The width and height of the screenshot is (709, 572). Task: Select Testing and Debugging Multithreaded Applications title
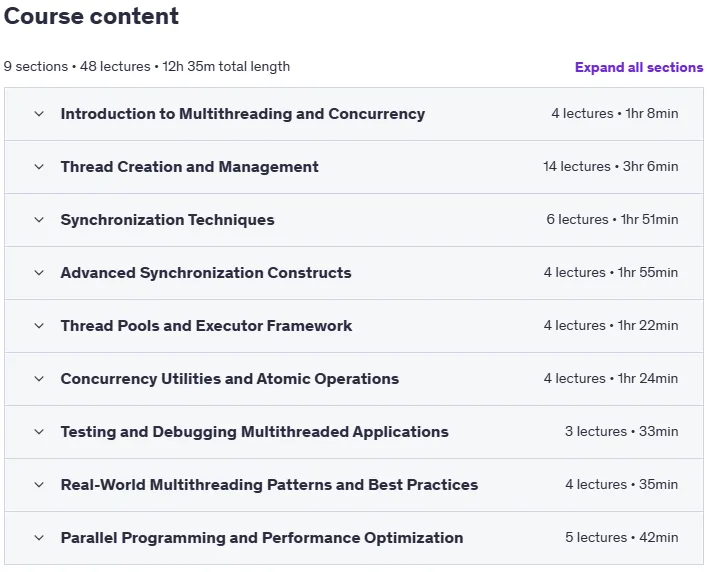click(255, 432)
